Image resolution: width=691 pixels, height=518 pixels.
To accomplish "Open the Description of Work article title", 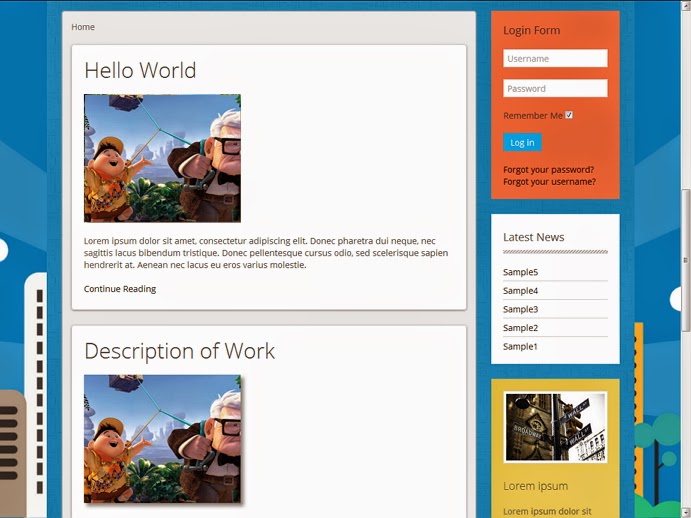I will (179, 351).
